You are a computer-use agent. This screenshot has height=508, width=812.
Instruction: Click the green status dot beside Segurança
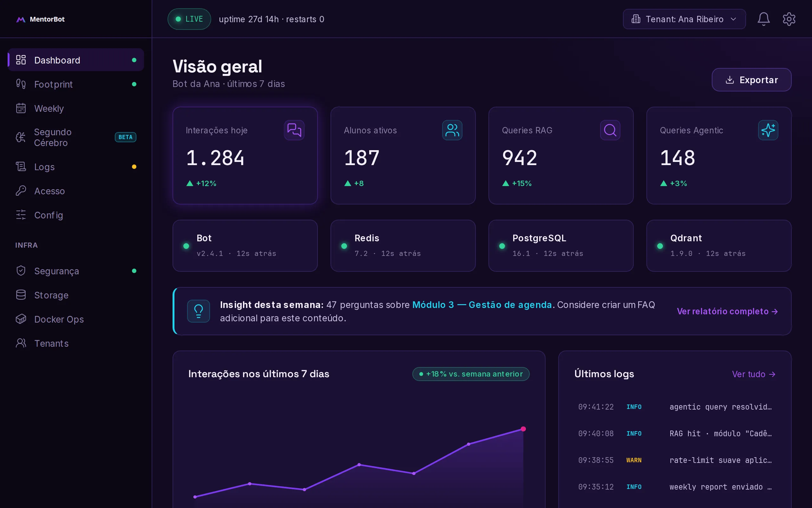click(x=134, y=271)
